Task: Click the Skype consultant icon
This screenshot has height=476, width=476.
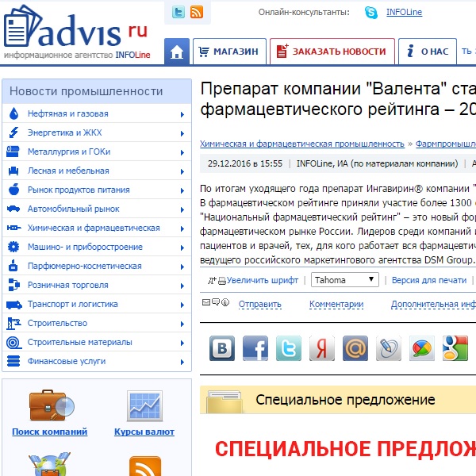Action: 371,13
